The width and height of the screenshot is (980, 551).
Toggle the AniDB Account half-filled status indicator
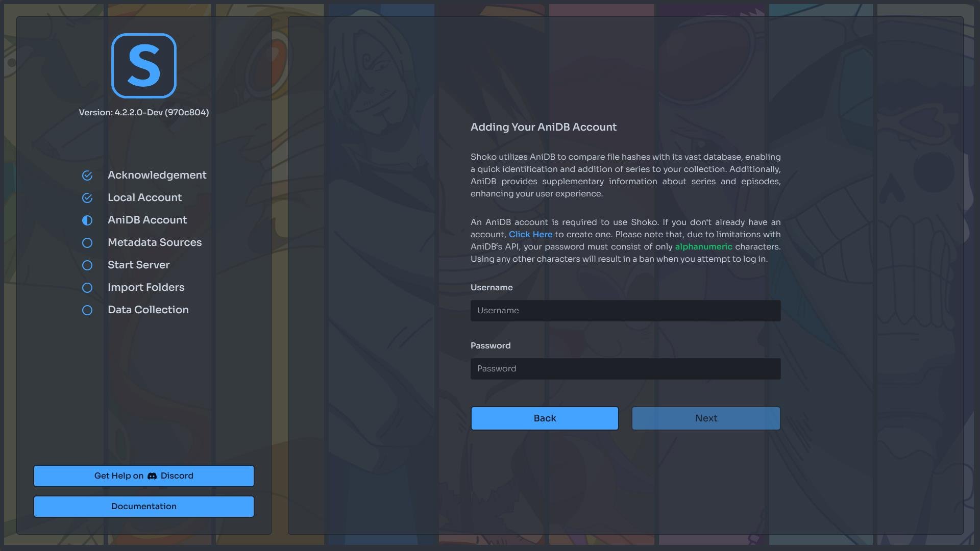[87, 220]
